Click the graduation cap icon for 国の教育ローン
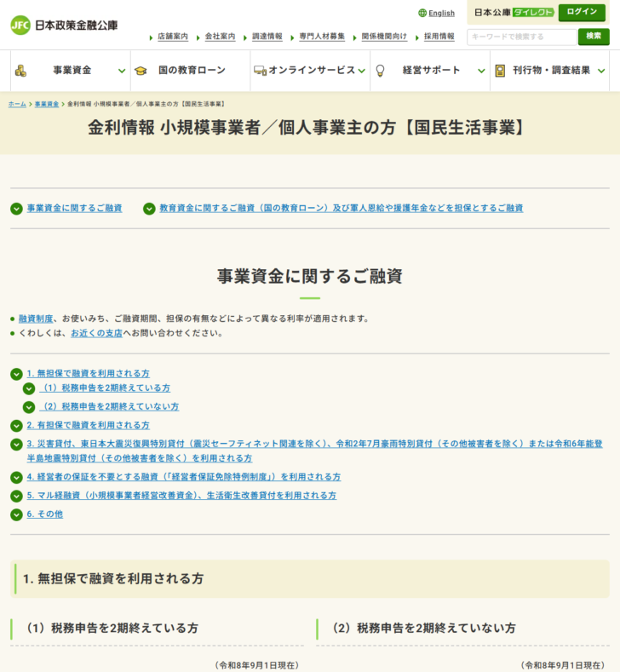 pyautogui.click(x=141, y=71)
